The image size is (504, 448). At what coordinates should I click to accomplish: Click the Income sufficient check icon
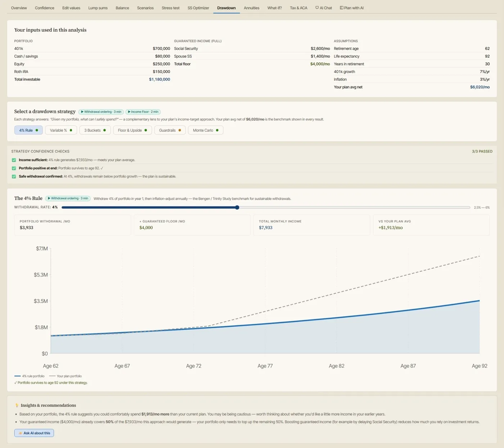point(14,160)
